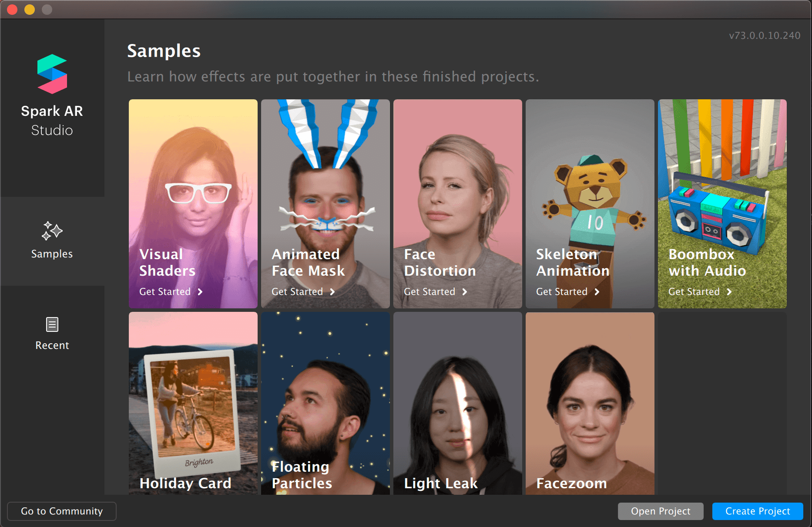Open the Recent section via its document icon
The width and height of the screenshot is (812, 527).
pos(52,324)
